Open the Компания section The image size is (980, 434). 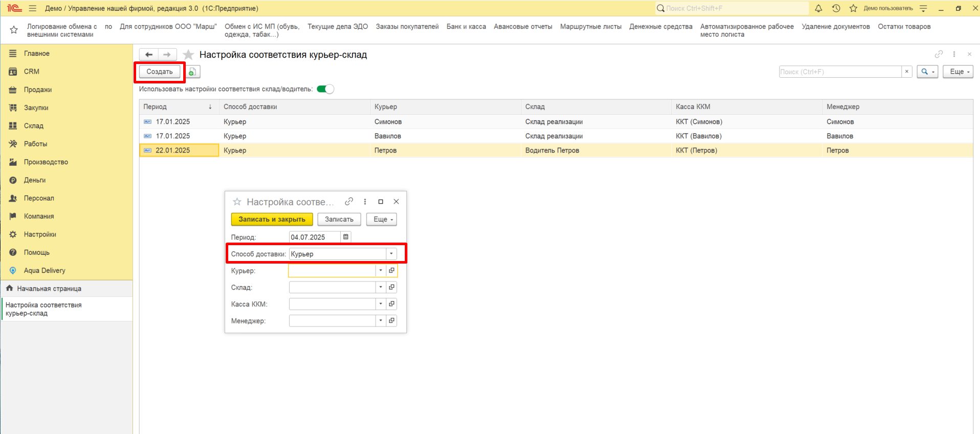[39, 216]
